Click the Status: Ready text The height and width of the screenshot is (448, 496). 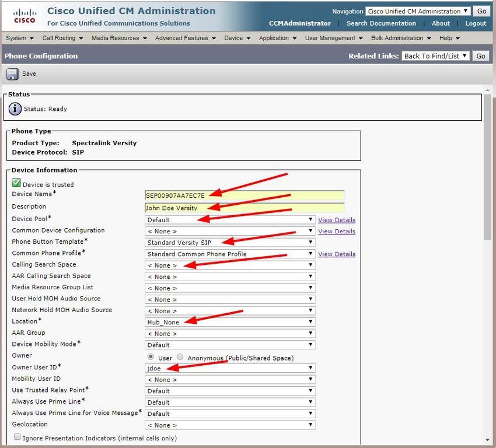[x=46, y=108]
